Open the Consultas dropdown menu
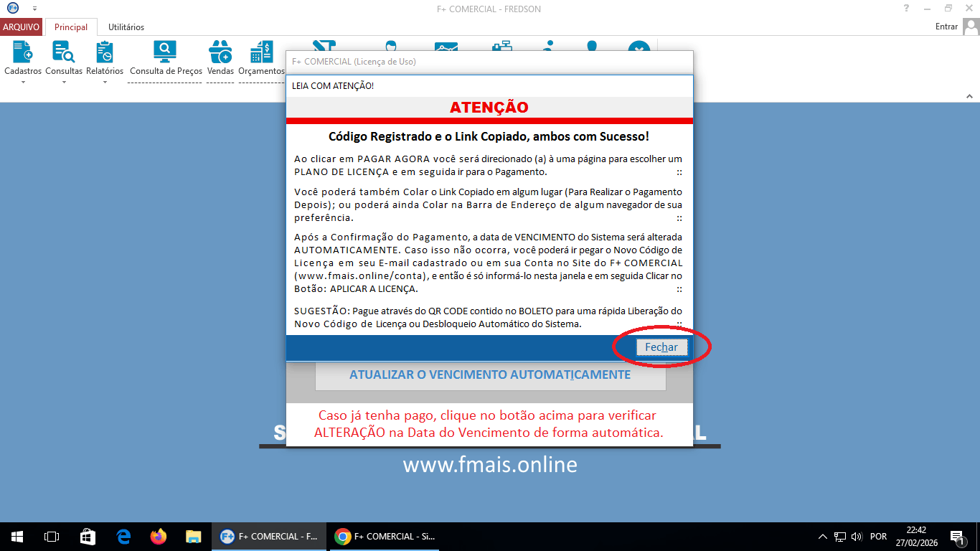Viewport: 980px width, 551px height. (63, 80)
